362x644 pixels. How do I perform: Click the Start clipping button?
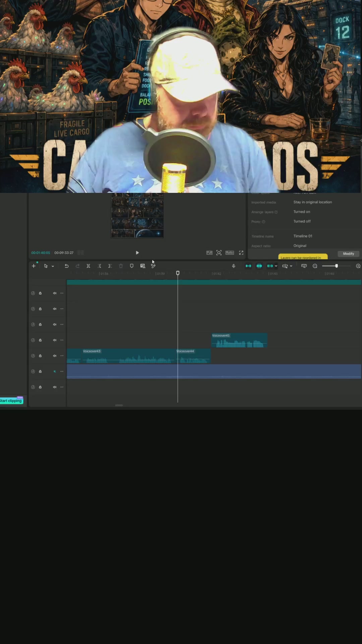(x=11, y=401)
